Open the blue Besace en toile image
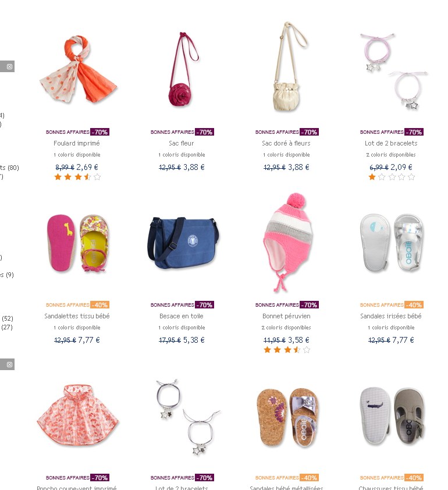Image resolution: width=448 pixels, height=490 pixels. (x=183, y=243)
